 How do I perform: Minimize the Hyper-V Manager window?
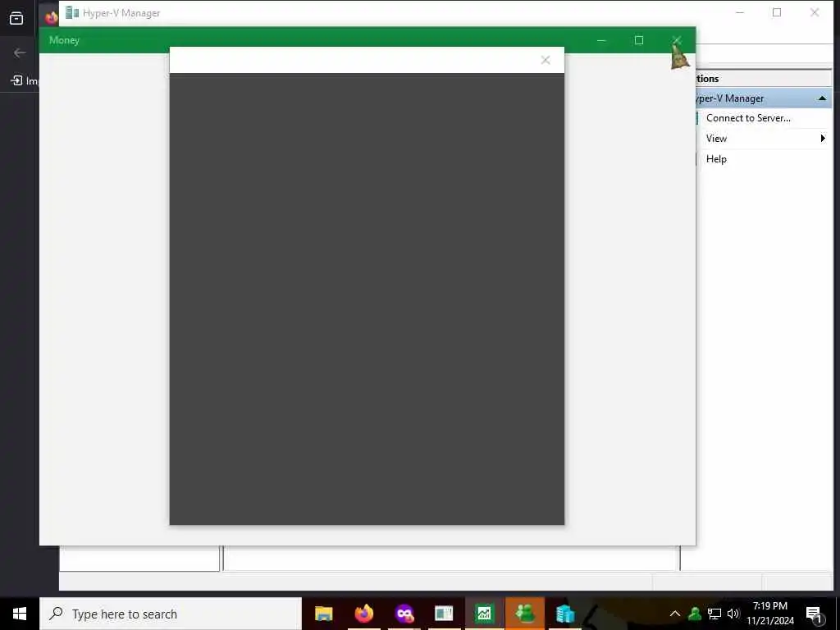740,13
